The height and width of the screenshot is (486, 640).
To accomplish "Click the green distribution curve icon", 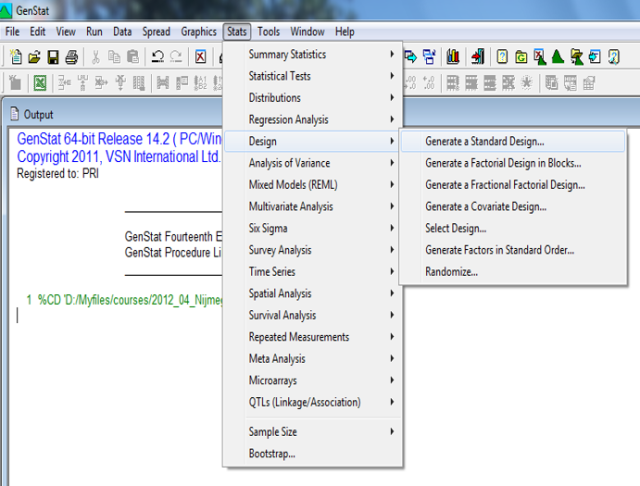I will tap(558, 57).
